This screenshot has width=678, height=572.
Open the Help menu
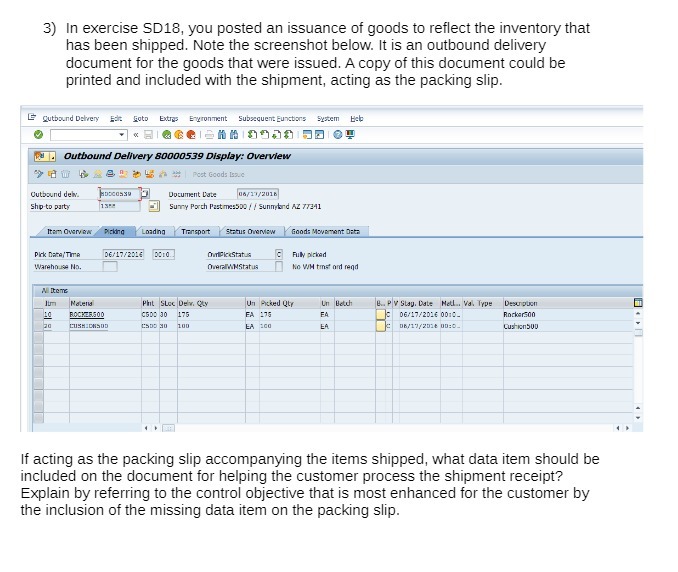pos(357,118)
